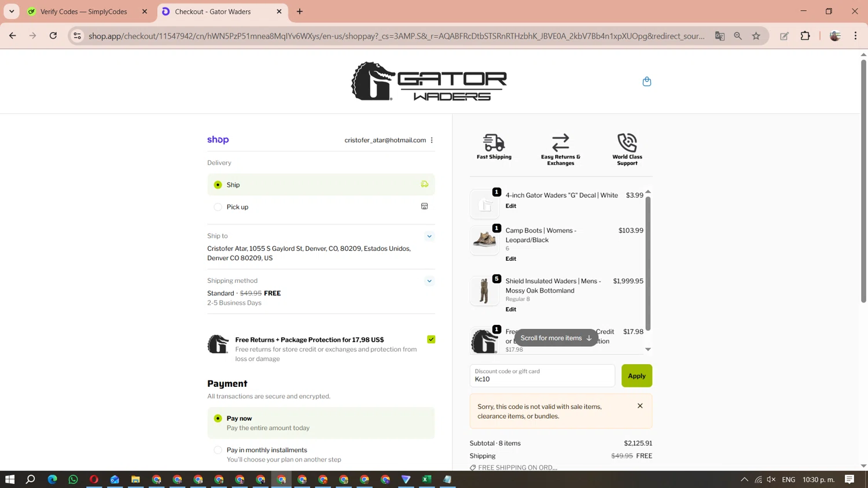Click the Easy Returns & Exchanges arrows icon
This screenshot has width=868, height=488.
pos(561,142)
